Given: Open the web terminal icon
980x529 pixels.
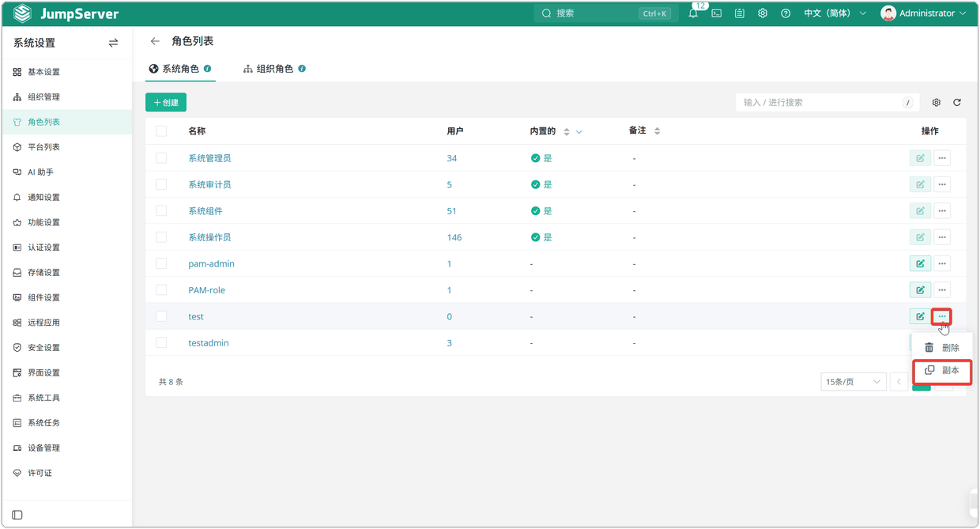Looking at the screenshot, I should coord(716,13).
